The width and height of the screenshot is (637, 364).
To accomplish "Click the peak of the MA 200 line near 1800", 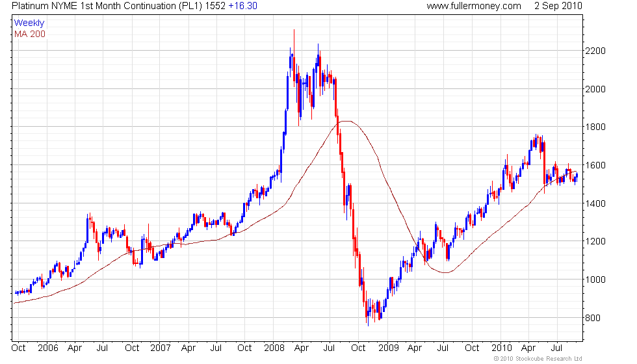I will (346, 121).
